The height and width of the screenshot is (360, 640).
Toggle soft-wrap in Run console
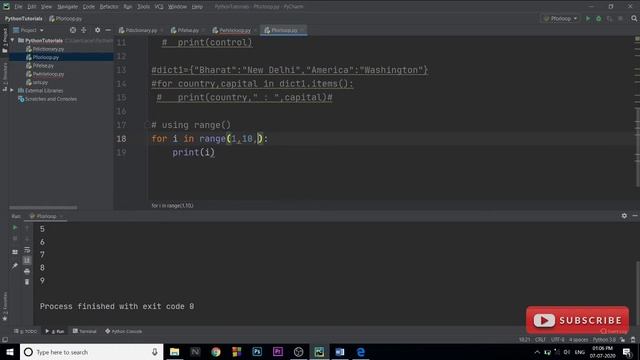tap(27, 249)
